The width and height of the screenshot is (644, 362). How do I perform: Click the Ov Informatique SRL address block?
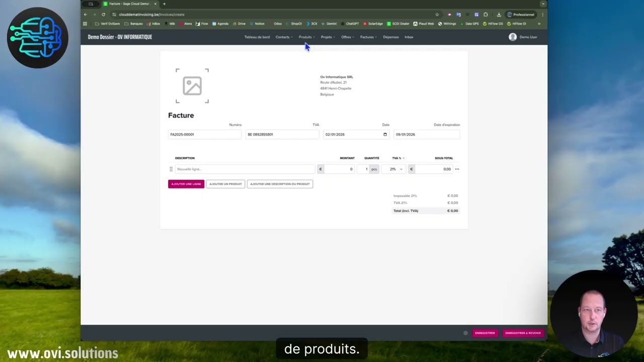point(337,85)
